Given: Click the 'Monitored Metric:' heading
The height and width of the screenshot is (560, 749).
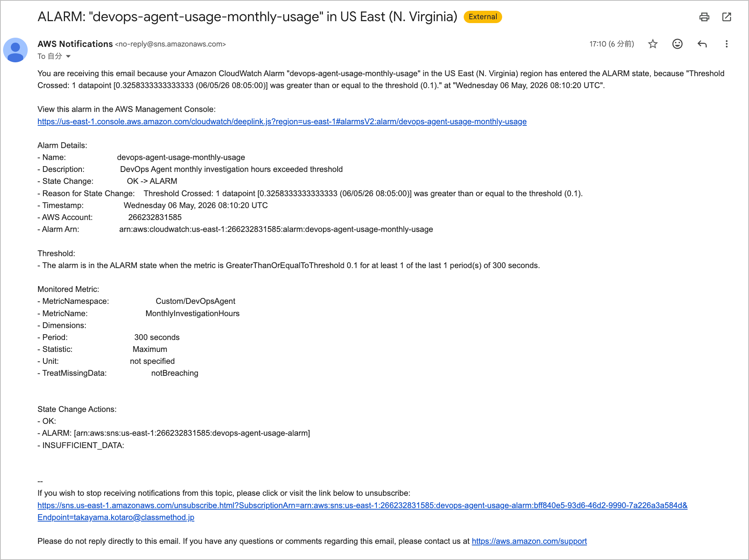Looking at the screenshot, I should click(68, 289).
